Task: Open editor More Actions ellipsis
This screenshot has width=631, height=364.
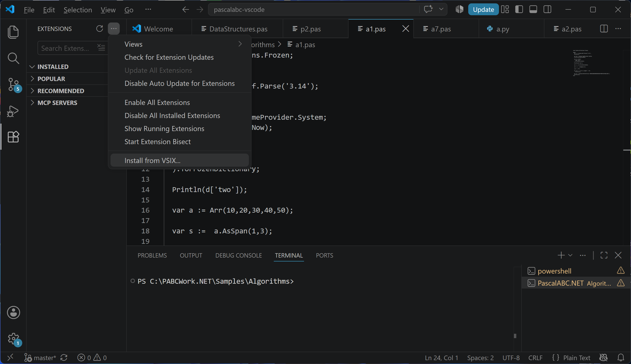Action: click(618, 29)
